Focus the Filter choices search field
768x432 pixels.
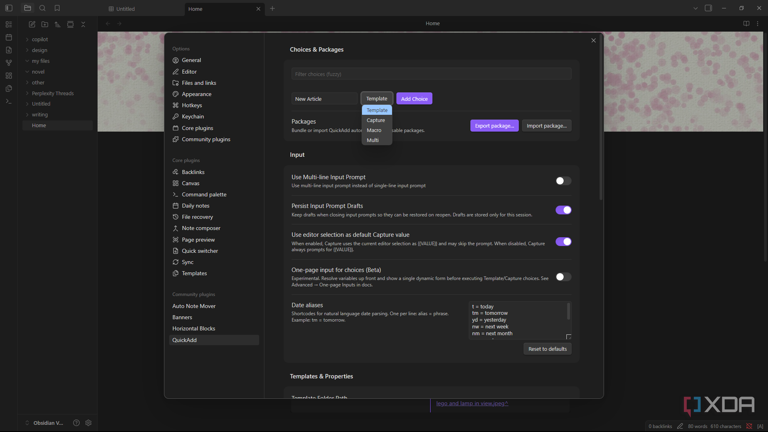[x=431, y=74]
